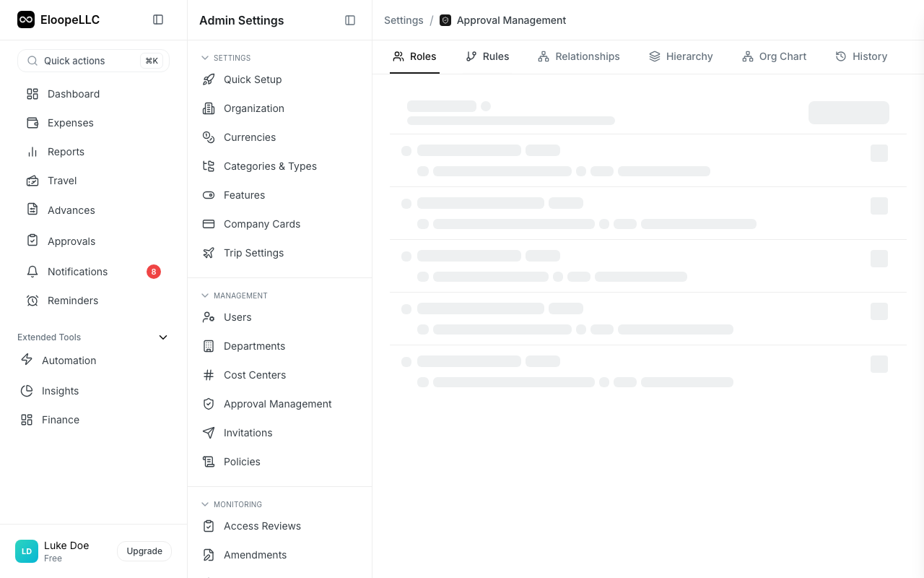The height and width of the screenshot is (578, 924).
Task: Open the Invitations send icon
Action: (x=209, y=433)
